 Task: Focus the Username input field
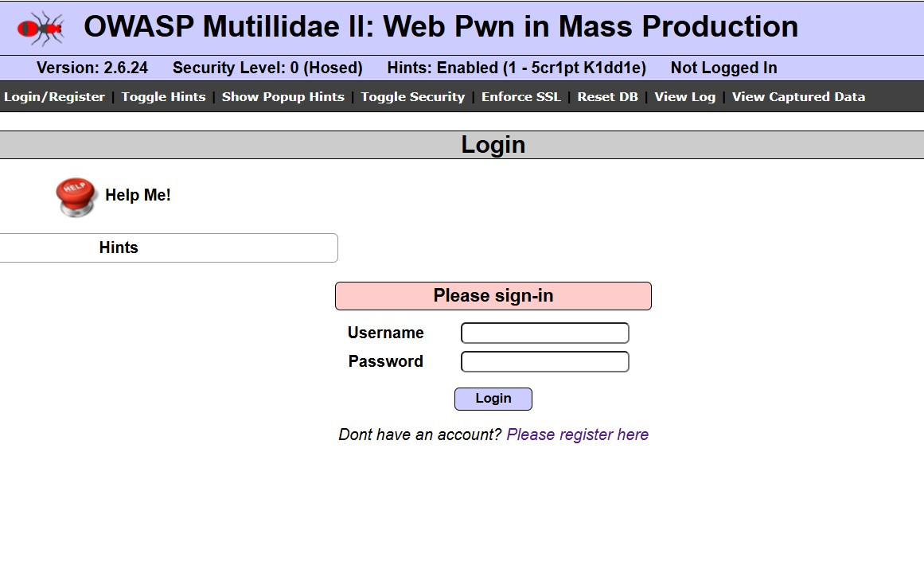click(544, 333)
